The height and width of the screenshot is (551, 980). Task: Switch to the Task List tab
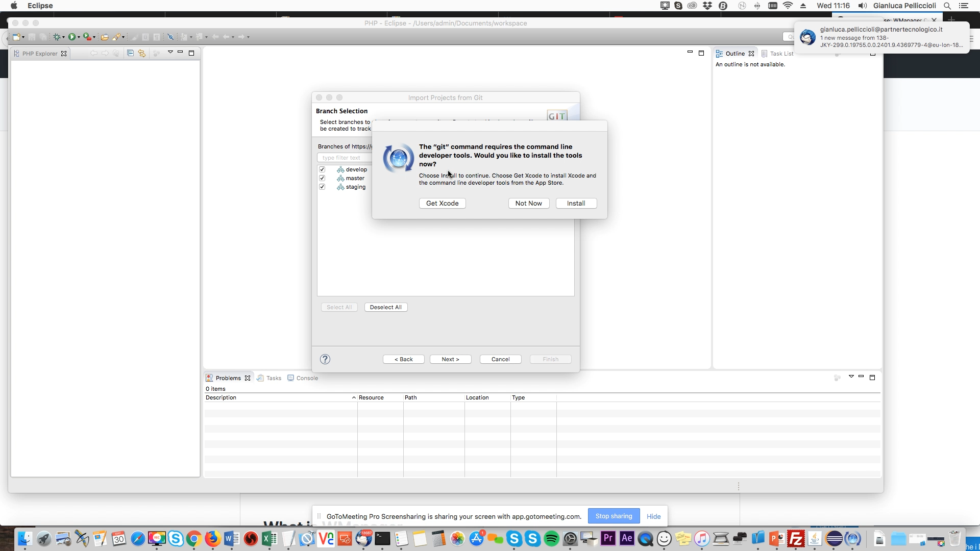[781, 54]
